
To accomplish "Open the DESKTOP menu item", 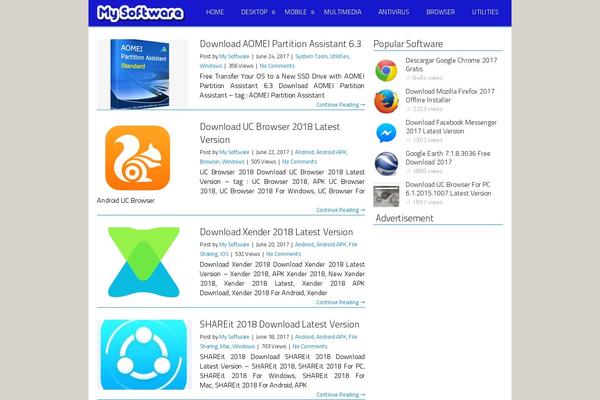I will tap(254, 12).
